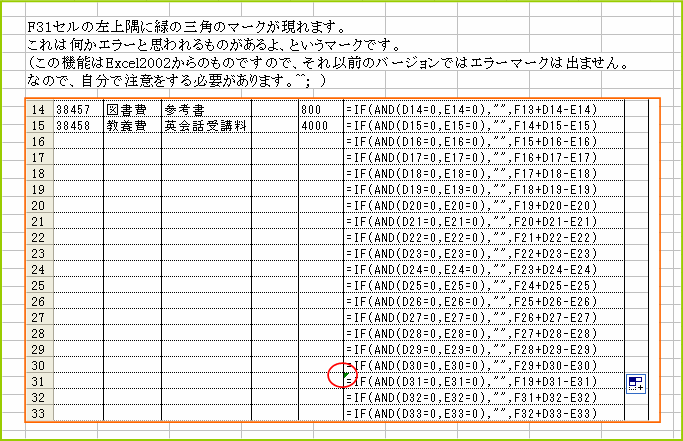Select row header 25
Screen dimensions: 683x441
39,285
